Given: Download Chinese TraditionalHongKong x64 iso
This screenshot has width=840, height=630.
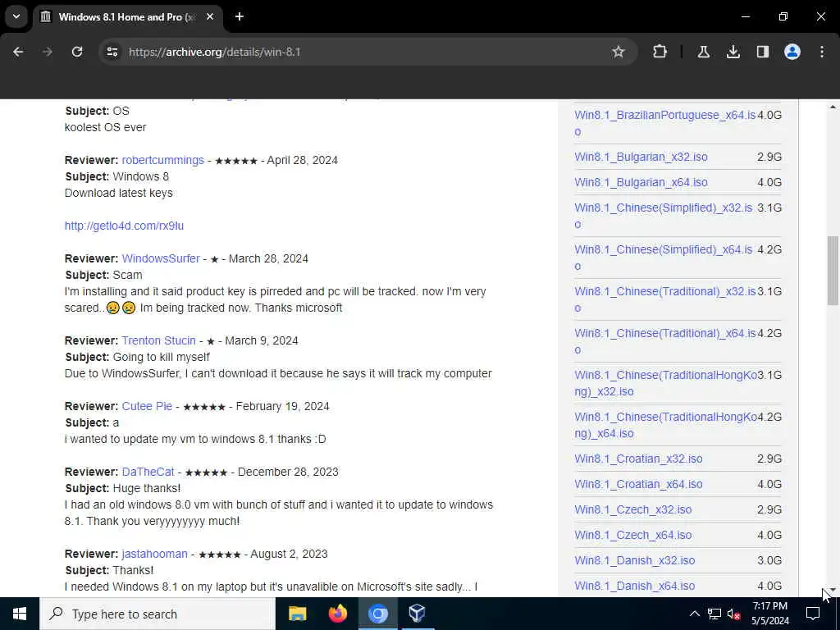Looking at the screenshot, I should click(x=665, y=425).
